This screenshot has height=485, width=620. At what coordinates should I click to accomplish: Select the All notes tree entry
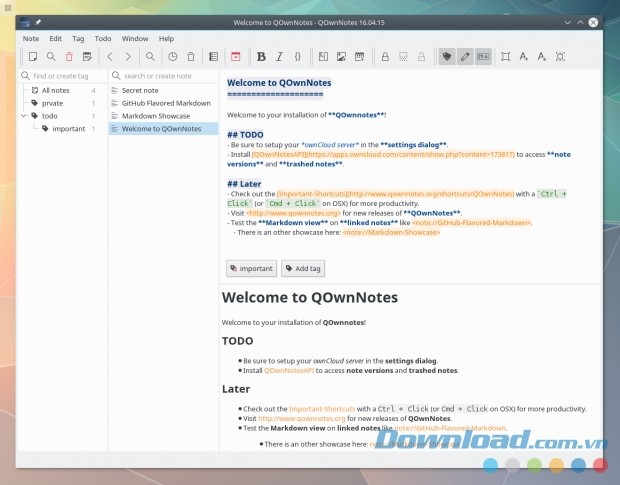tap(55, 90)
